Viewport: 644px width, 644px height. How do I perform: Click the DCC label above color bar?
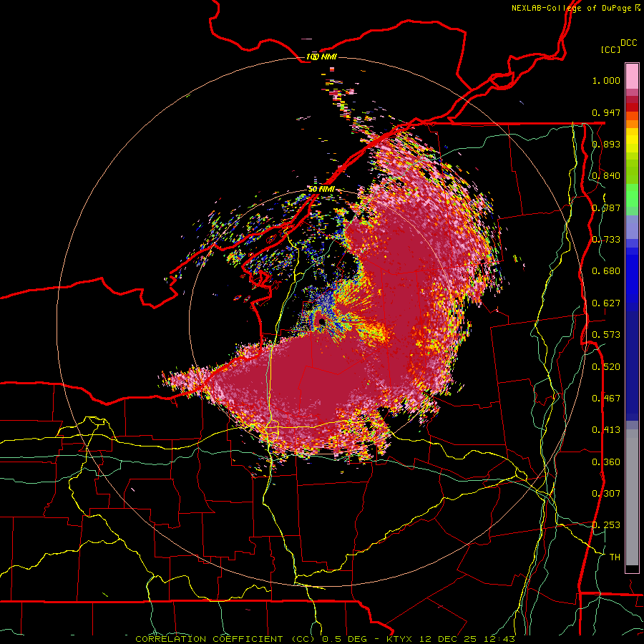coord(629,43)
